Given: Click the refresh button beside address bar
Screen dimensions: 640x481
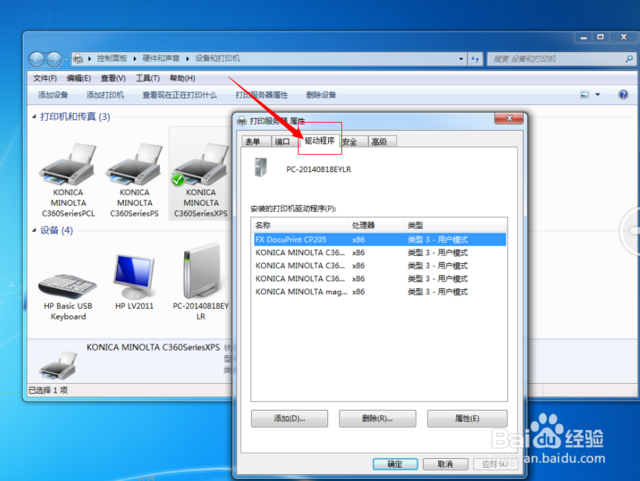Looking at the screenshot, I should [x=476, y=59].
